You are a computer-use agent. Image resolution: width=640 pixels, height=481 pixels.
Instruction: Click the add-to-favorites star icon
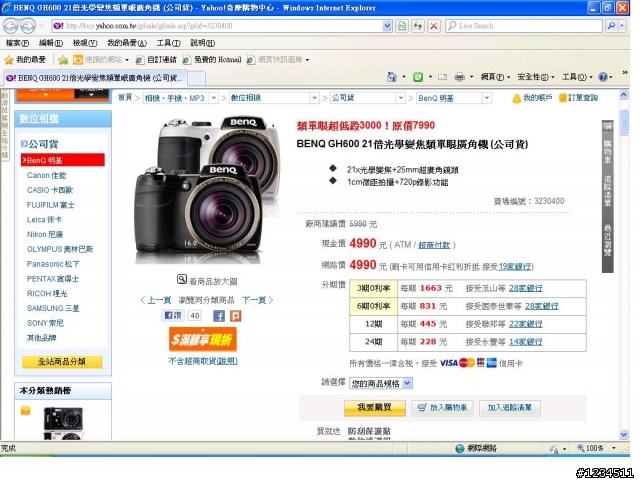(63, 60)
